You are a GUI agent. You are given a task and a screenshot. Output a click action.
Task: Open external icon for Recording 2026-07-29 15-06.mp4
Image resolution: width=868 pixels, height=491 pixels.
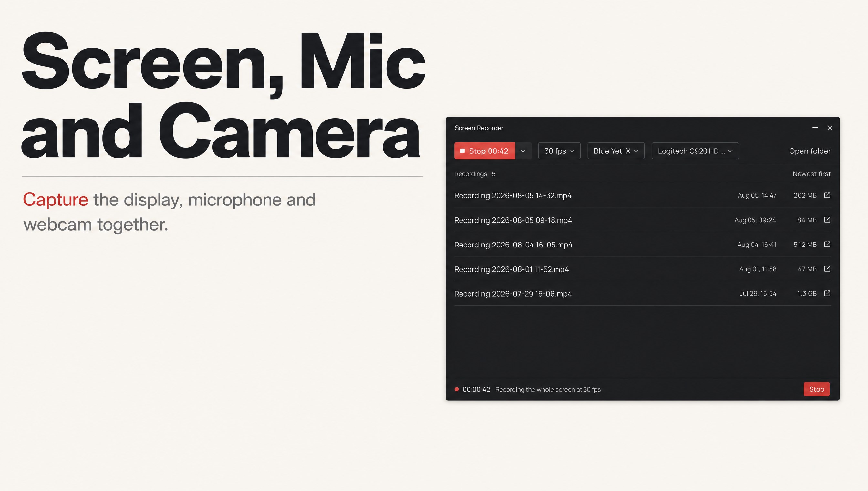827,293
